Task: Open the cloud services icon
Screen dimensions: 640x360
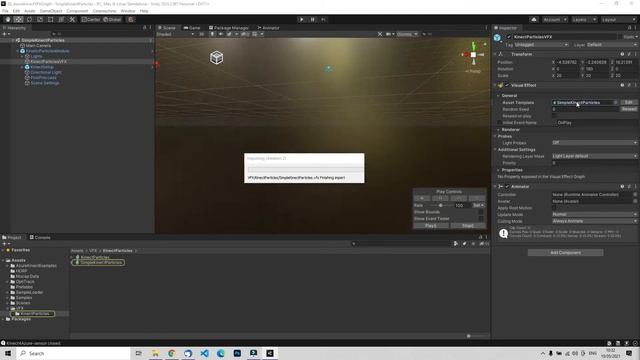Action: click(534, 20)
